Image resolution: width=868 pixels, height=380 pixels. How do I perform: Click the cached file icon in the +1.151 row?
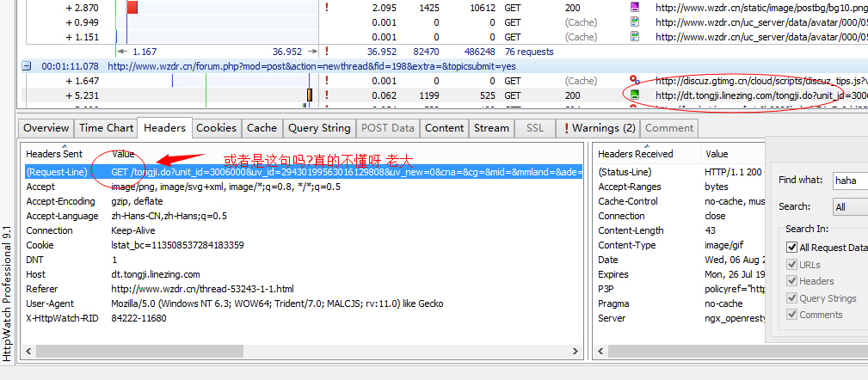click(x=635, y=37)
